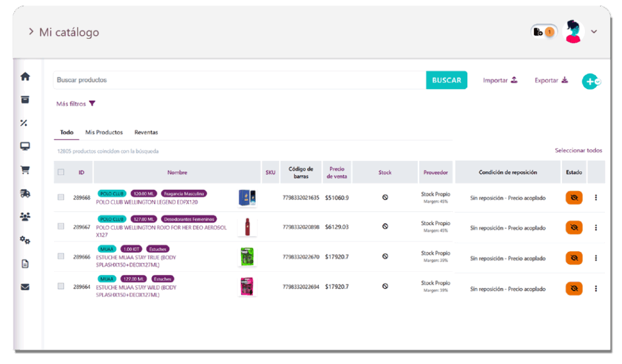
Task: Open the delivery truck sidebar icon
Action: point(25,194)
